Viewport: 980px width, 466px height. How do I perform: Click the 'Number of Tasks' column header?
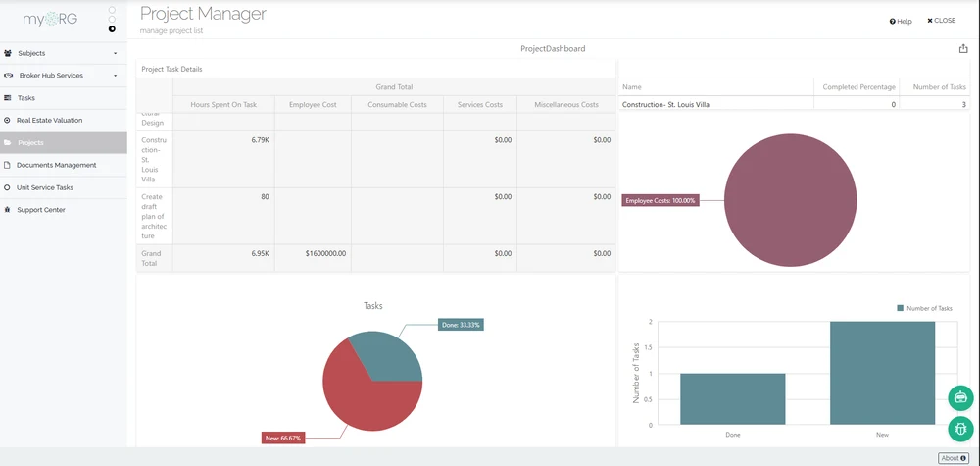point(933,87)
